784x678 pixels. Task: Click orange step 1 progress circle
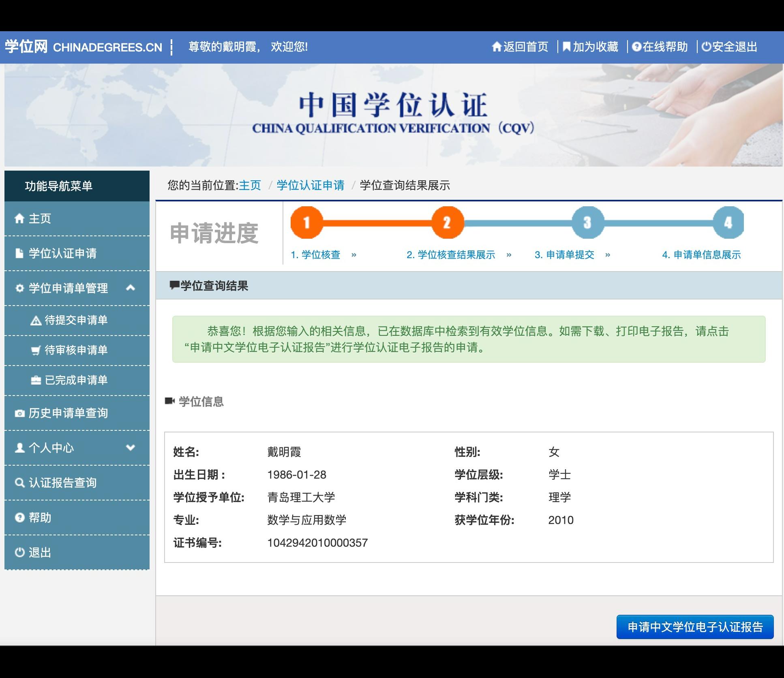307,222
